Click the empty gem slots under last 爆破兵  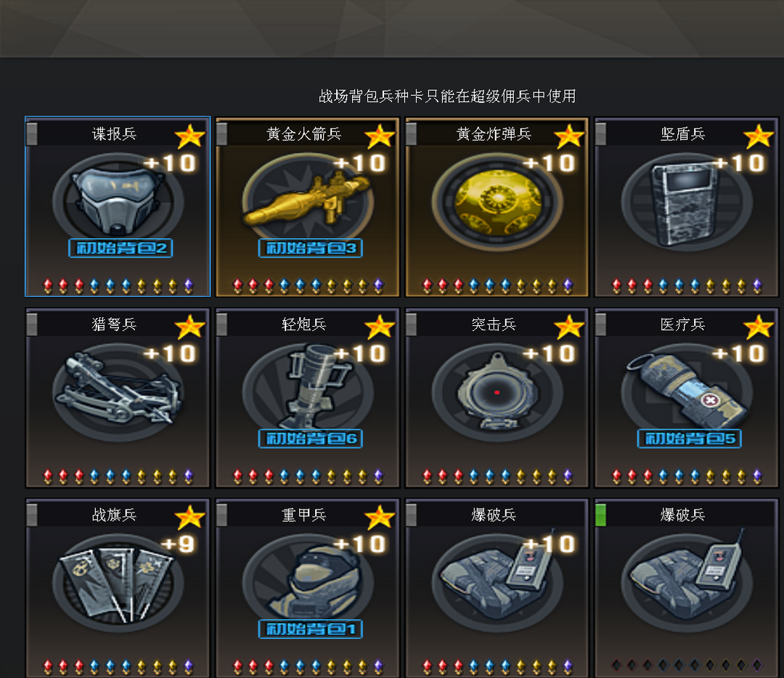point(687,665)
